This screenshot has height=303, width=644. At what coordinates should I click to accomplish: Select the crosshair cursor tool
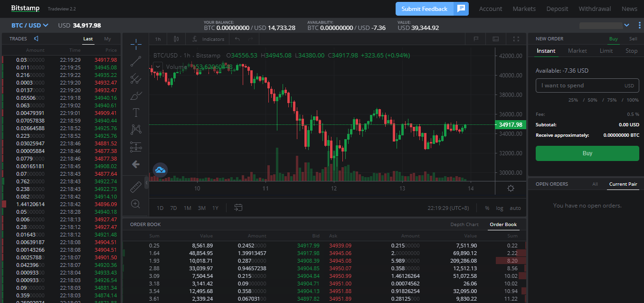point(136,45)
